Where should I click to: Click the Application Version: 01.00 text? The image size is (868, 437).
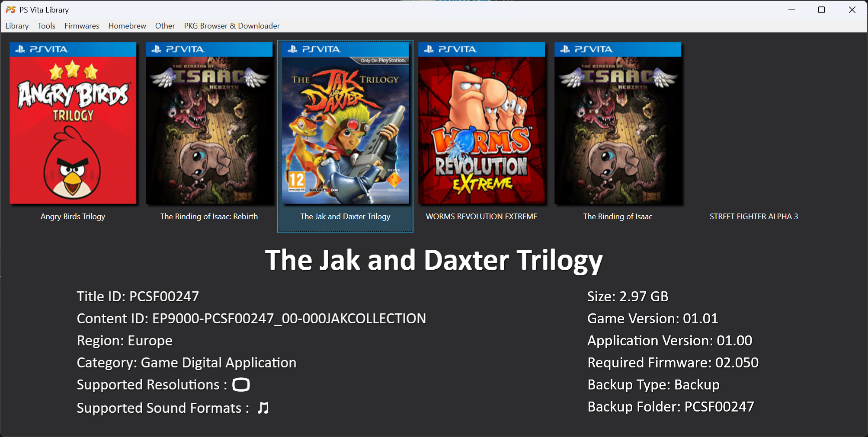coord(669,341)
